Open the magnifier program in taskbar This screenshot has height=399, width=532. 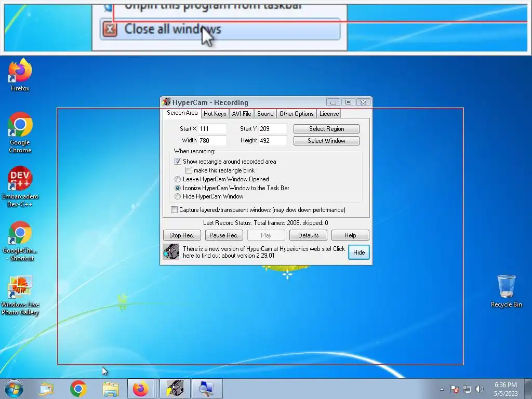click(x=207, y=389)
